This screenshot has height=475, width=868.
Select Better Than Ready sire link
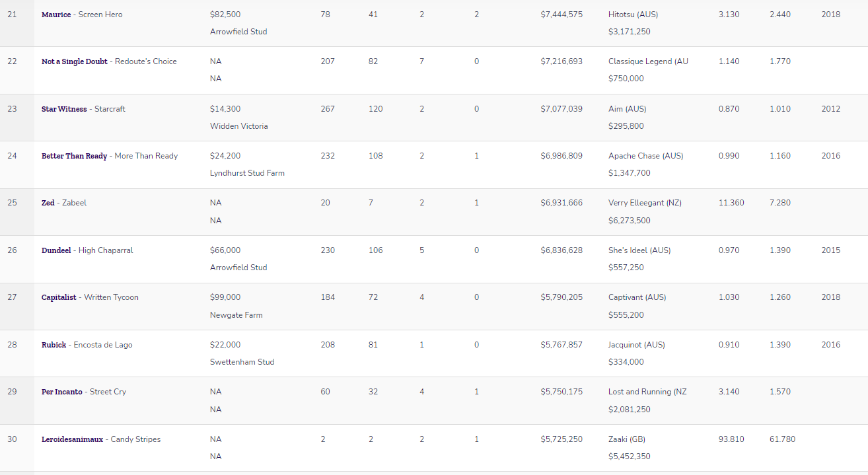tap(74, 156)
